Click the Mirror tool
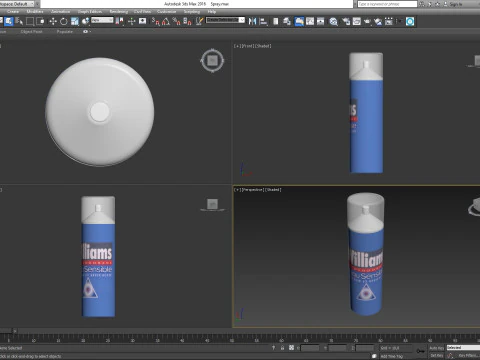480x360 pixels. (253, 21)
